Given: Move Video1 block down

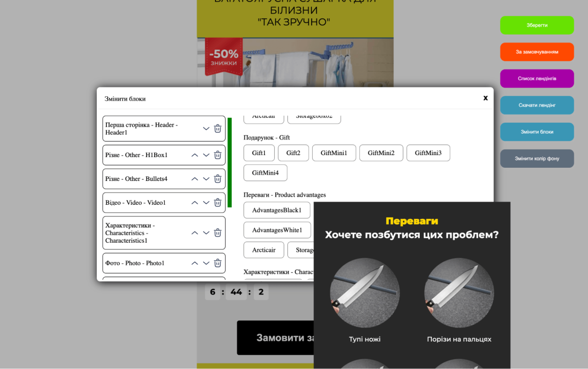Looking at the screenshot, I should (206, 203).
